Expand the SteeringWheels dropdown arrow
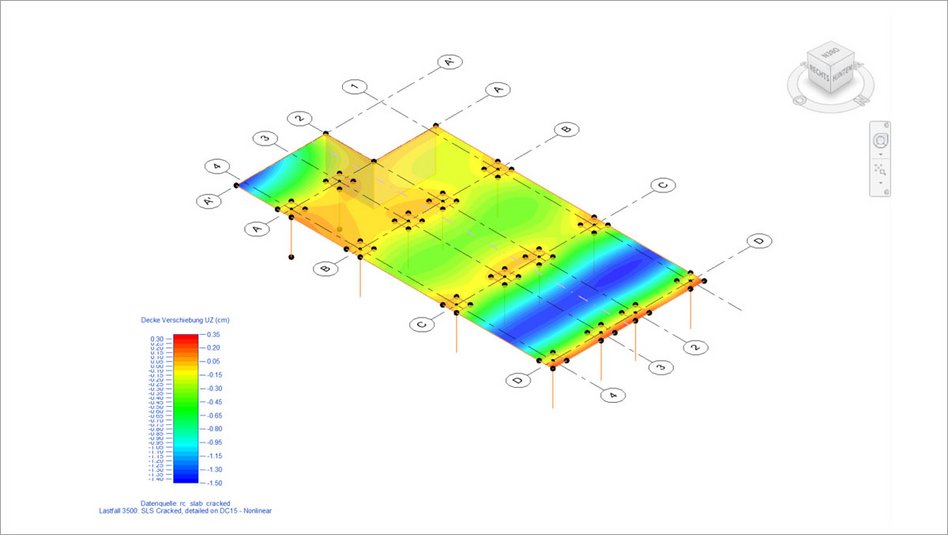This screenshot has width=948, height=535. click(880, 155)
